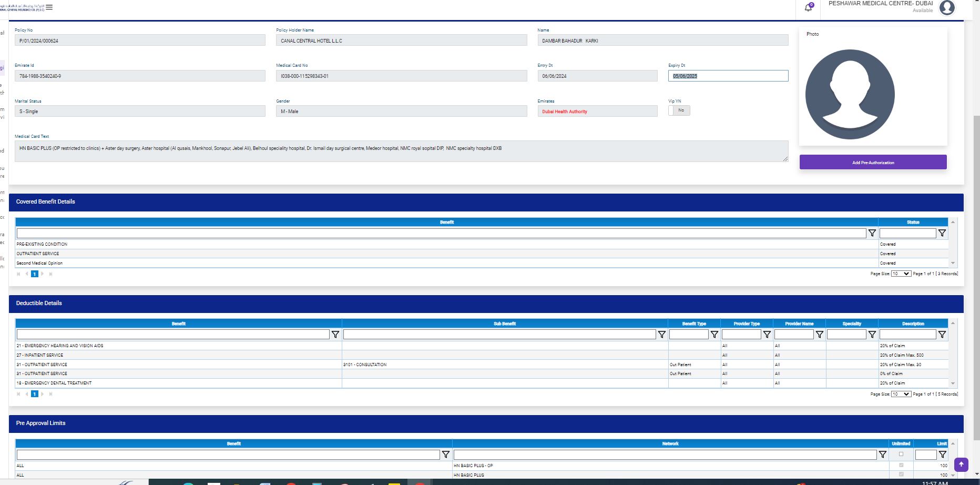The image size is (980, 485).
Task: Check the Unlimited filter checkbox
Action: [x=901, y=454]
